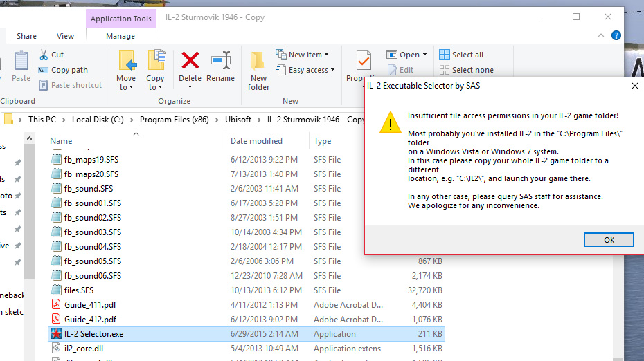Open the Easy access dropdown
This screenshot has height=361, width=644.
(x=305, y=70)
